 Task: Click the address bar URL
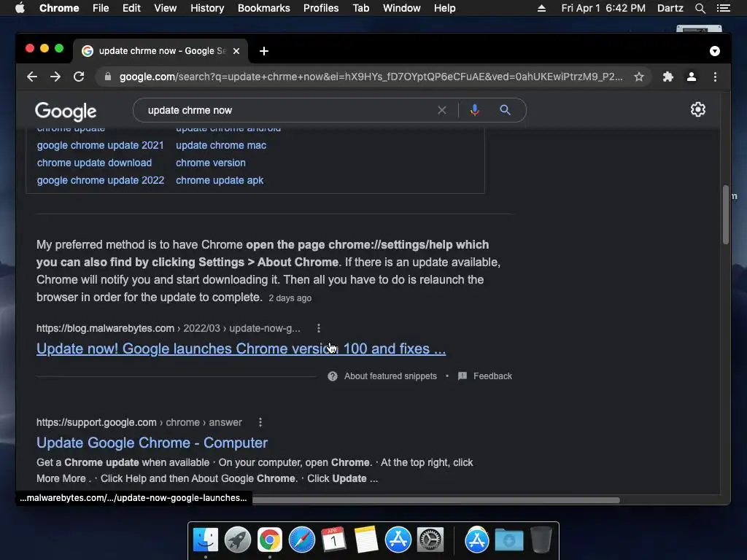(x=371, y=77)
